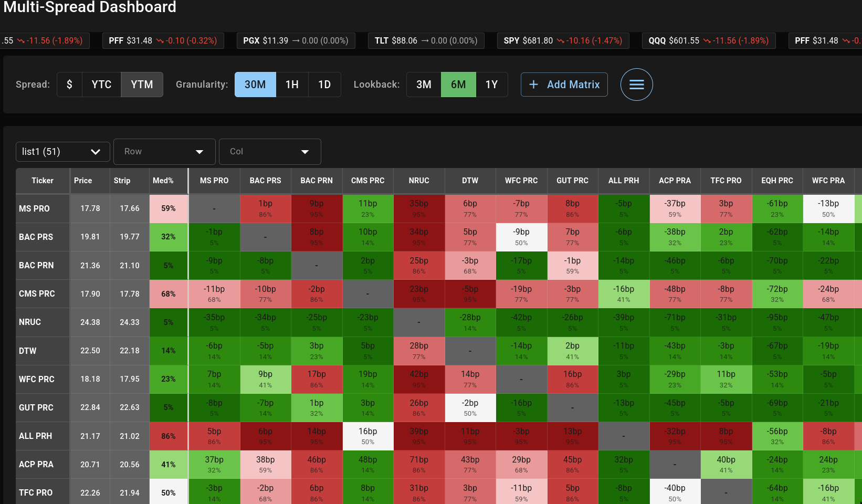
Task: Click the NRUC column header
Action: [x=419, y=181]
